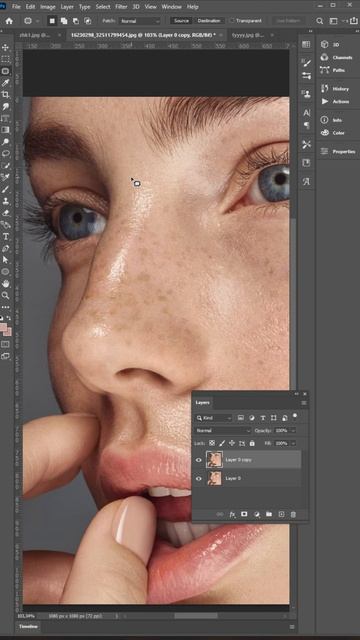This screenshot has width=360, height=640.
Task: Click the horizontal canvas scrollbar
Action: [196, 616]
